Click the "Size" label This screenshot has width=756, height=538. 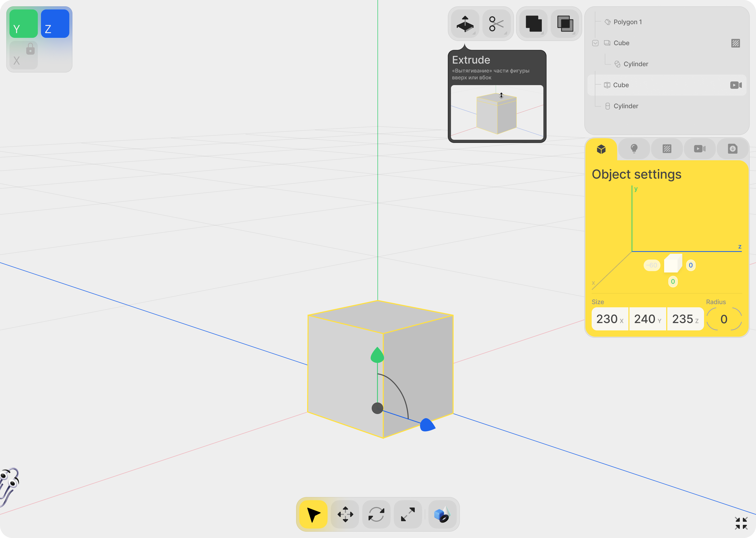(x=597, y=302)
